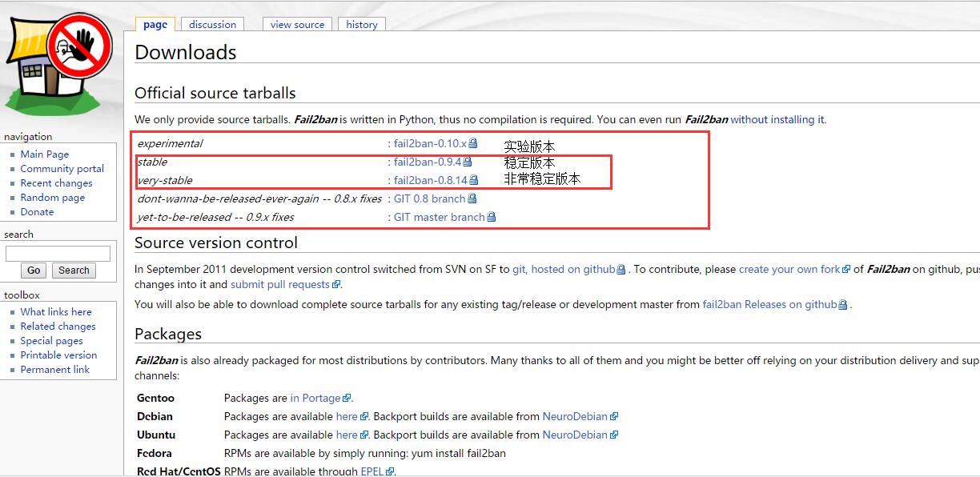Click the wiki search input field

point(58,254)
